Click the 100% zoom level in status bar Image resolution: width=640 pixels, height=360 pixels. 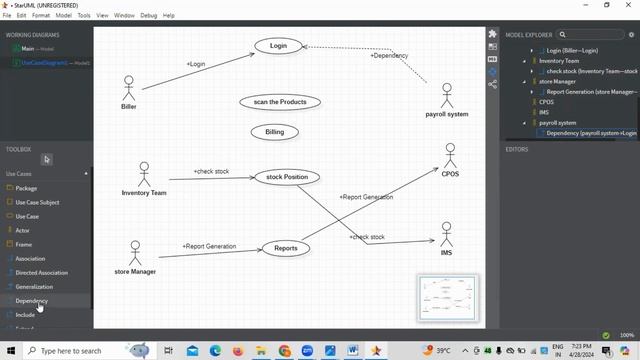tap(627, 335)
